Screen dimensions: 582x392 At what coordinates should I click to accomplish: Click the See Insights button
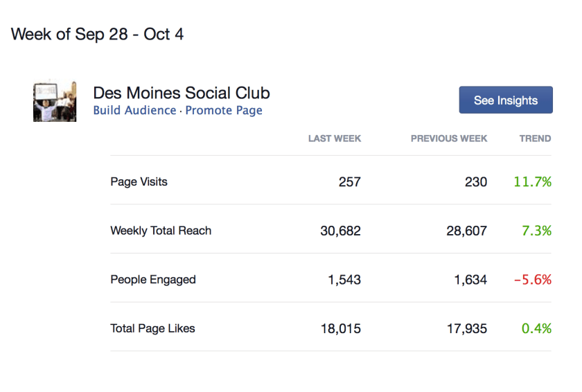point(506,100)
